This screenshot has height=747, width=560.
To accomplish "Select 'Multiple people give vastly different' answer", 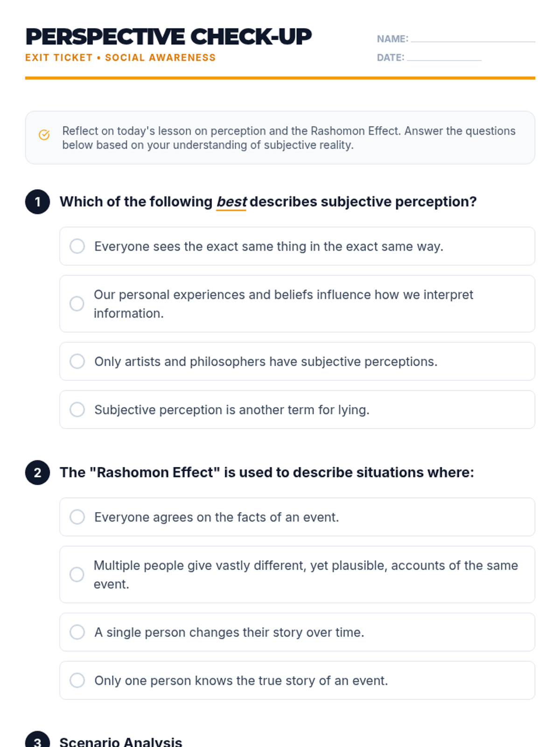I will point(77,574).
